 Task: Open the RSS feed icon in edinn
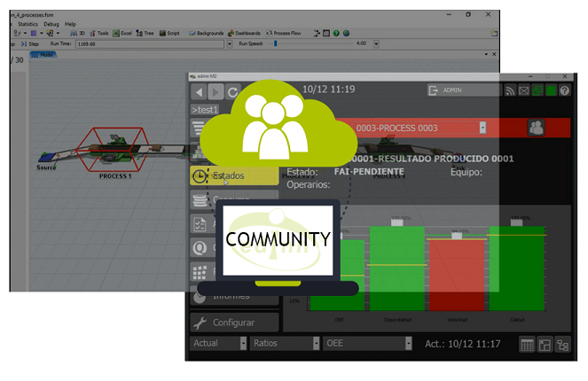[510, 90]
